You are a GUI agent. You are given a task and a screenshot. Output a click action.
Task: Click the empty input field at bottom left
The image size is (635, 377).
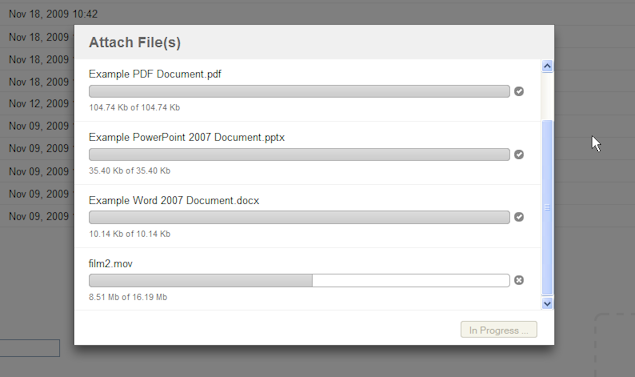tap(30, 348)
